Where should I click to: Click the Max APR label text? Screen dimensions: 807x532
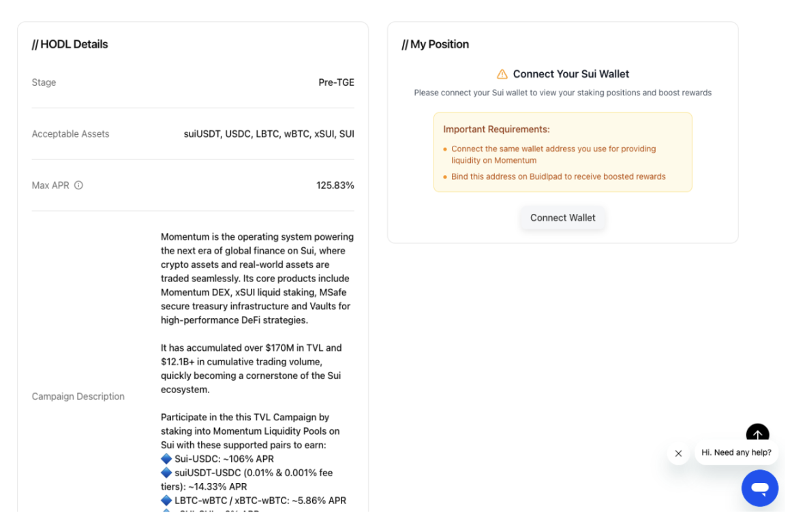coord(50,185)
